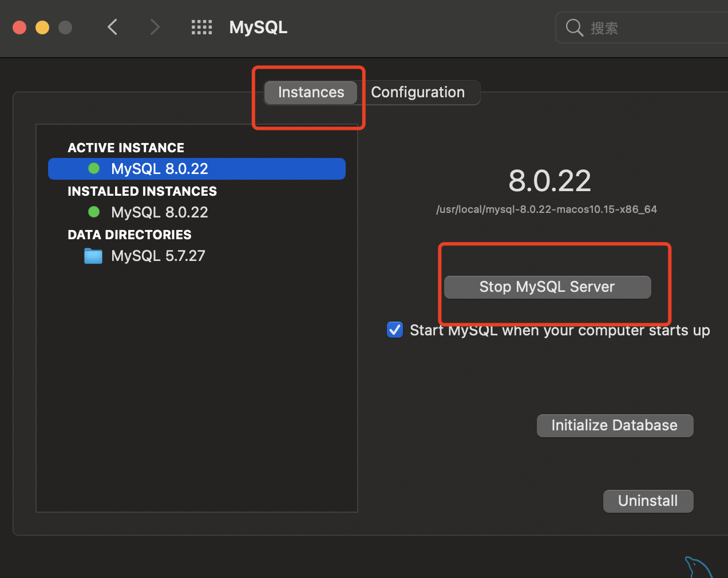This screenshot has height=578, width=728.
Task: Click the version heading 8.0.22
Action: (x=549, y=181)
